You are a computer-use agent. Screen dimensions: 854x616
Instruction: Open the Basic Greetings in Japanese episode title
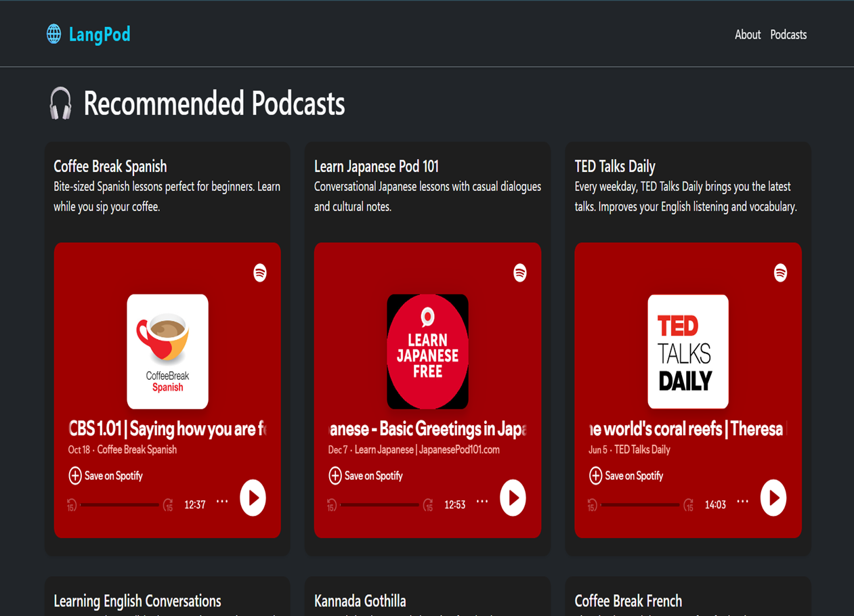click(427, 428)
